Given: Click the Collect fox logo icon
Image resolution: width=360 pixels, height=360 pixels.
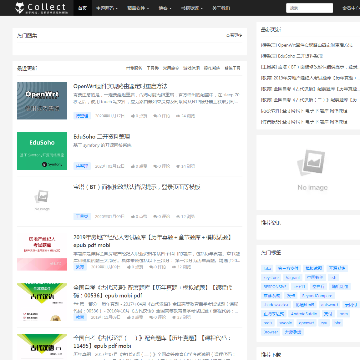Looking at the screenshot, I should tap(20, 8).
